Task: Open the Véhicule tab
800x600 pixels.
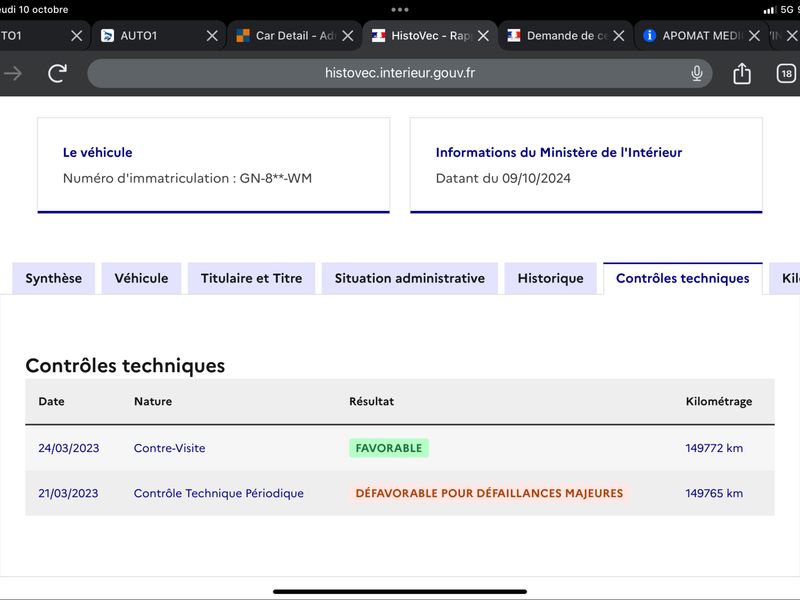Action: [x=141, y=278]
